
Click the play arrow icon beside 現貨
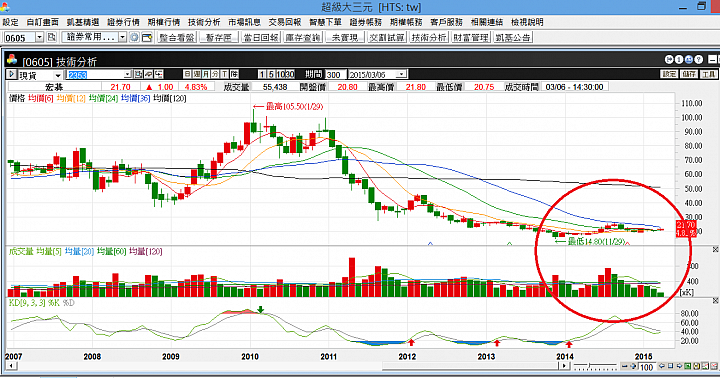pos(11,74)
